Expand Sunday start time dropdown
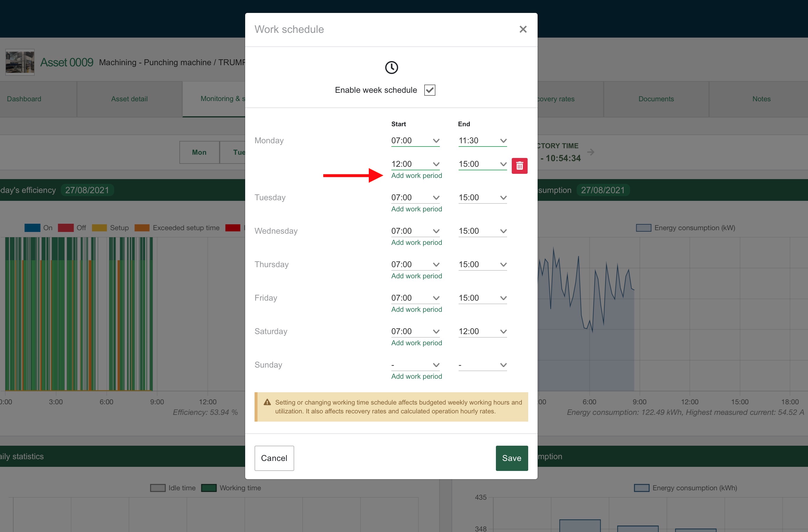 coord(415,365)
